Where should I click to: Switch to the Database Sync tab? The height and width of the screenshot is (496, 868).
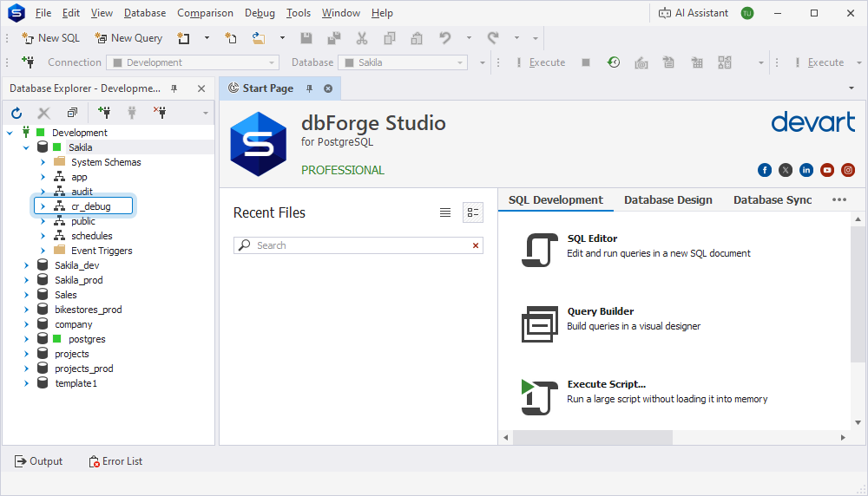pos(773,200)
